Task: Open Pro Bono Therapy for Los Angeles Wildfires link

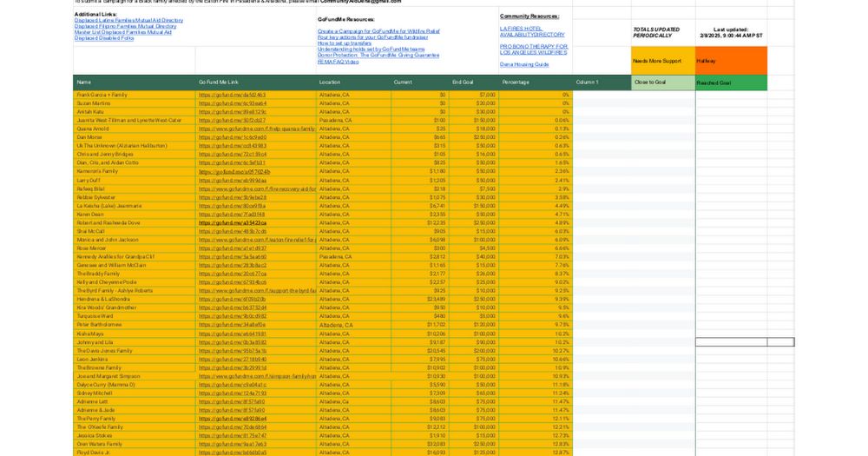Action: tap(534, 50)
